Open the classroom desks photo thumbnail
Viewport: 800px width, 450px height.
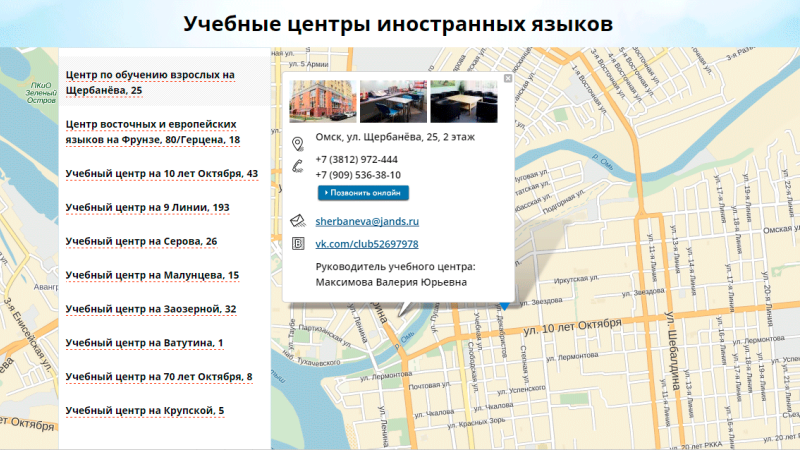tap(393, 101)
